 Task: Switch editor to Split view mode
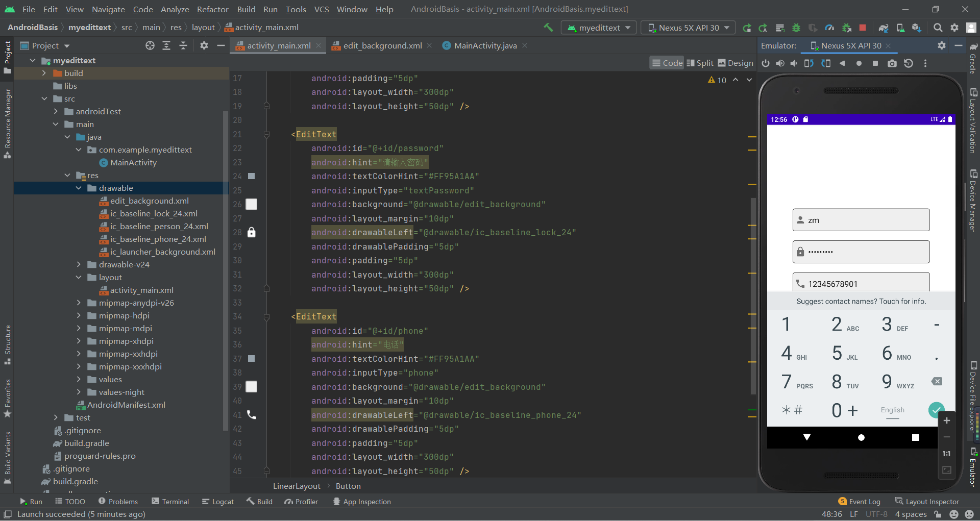click(x=700, y=63)
